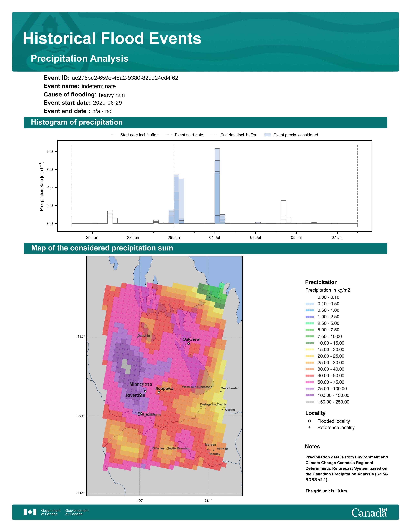The height and width of the screenshot is (532, 411).
Task: Click the Minnedosa flooded locality marker
Action: tap(145, 391)
